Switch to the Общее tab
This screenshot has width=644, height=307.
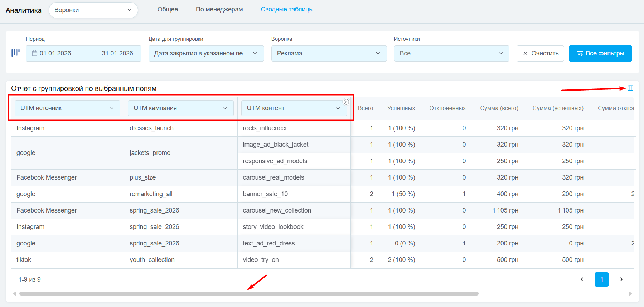pos(168,9)
